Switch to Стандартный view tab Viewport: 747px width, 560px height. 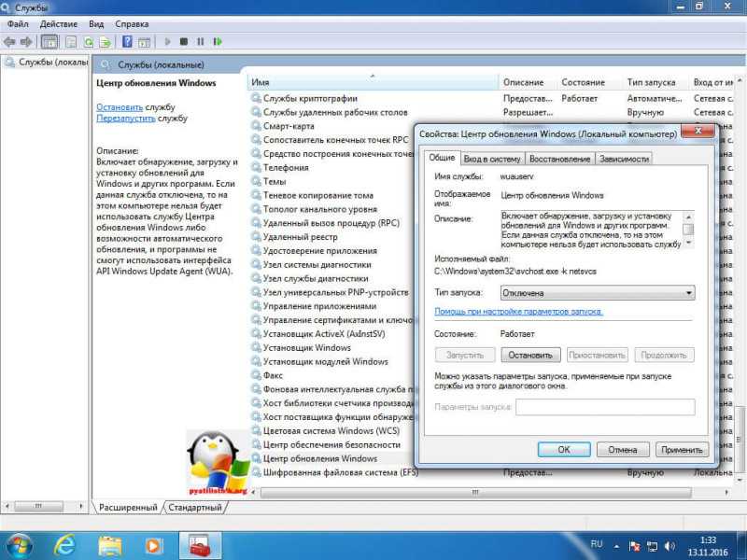click(x=195, y=508)
